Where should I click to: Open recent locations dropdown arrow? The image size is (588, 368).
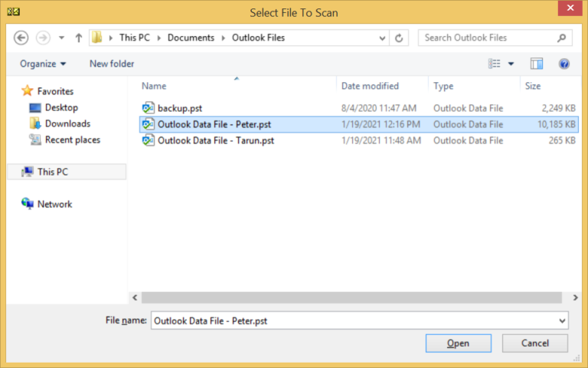pyautogui.click(x=61, y=38)
